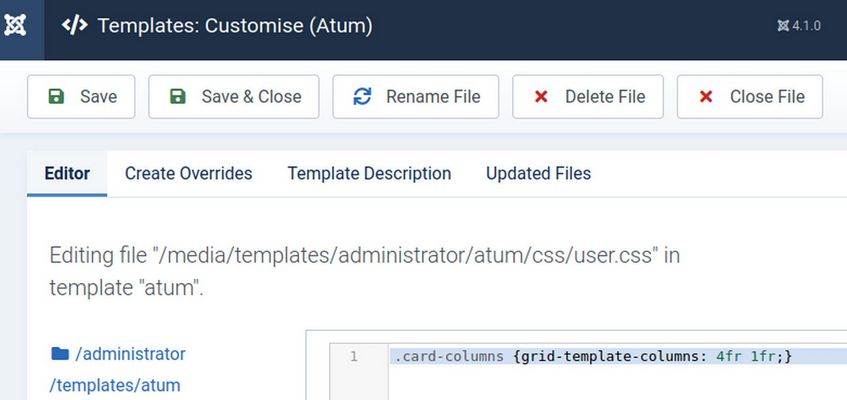847x400 pixels.
Task: Click line number 1 in the editor gutter
Action: coord(353,356)
